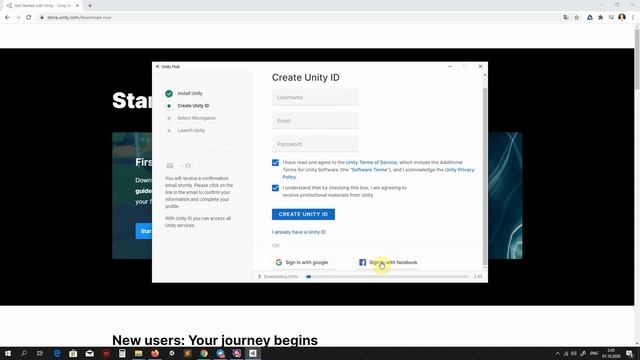Minimize the Unity Hub window
This screenshot has height=360, width=640.
(x=450, y=67)
